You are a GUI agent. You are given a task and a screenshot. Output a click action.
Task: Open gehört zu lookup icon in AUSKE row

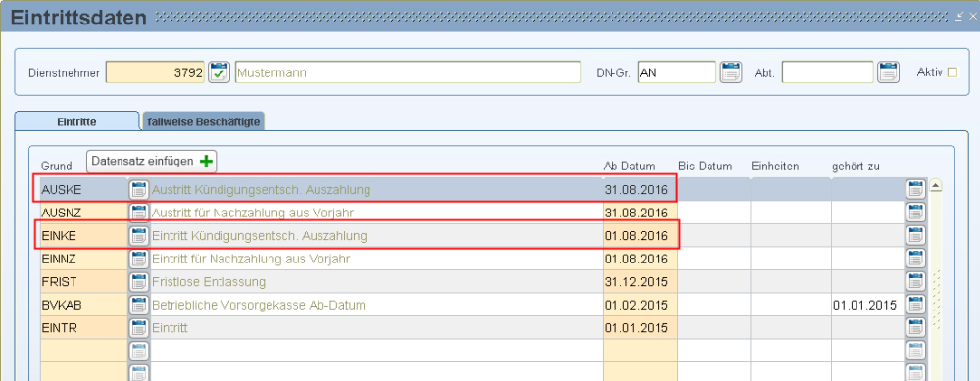[x=915, y=189]
